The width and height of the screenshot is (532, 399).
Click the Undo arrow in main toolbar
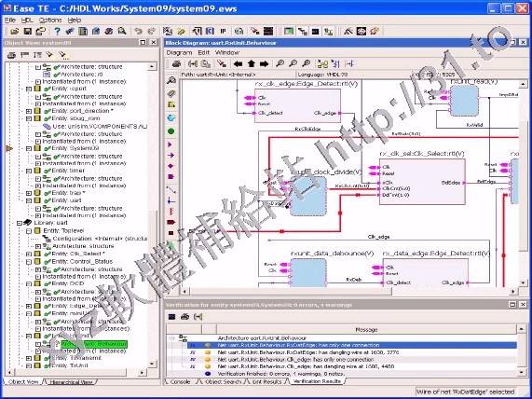click(138, 32)
